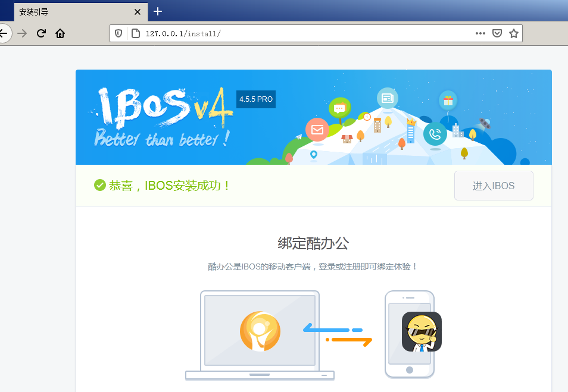Click the browser back arrow button
The image size is (568, 392).
coord(4,33)
